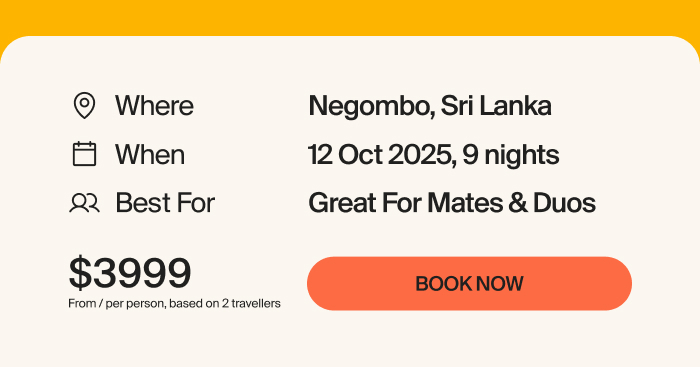Click the calendar icon beside When

84,154
